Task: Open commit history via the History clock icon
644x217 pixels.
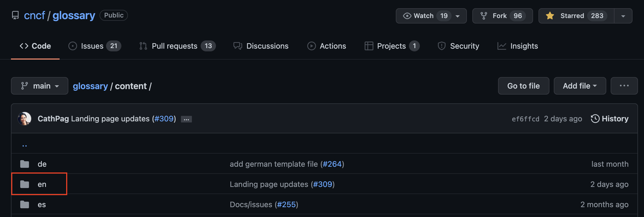Action: point(596,119)
